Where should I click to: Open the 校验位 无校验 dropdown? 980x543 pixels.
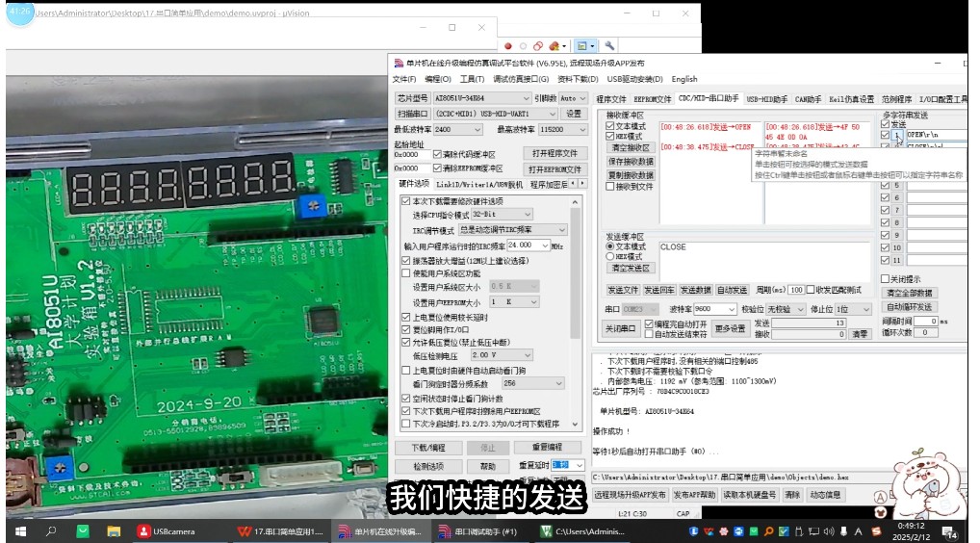(787, 309)
